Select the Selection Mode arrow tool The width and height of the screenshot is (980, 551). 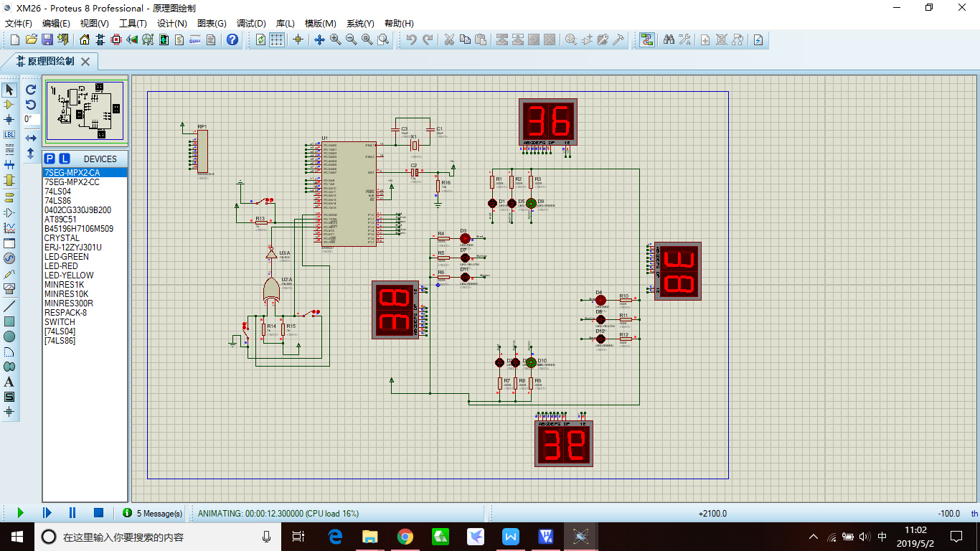point(9,90)
